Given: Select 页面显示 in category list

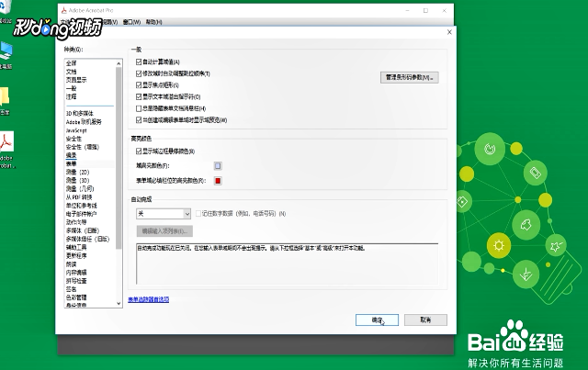Looking at the screenshot, I should [x=76, y=80].
